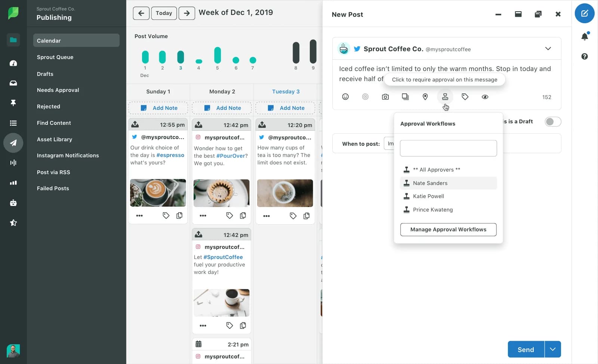Expand the Sprout Coffee Co. profile picker
Screen dimensions: 598x364
(548, 49)
